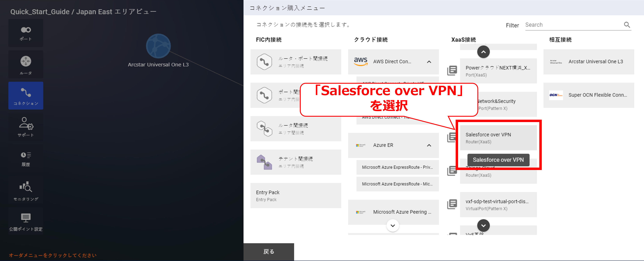This screenshot has width=644, height=261.
Task: Open the サポート sidebar menu
Action: coord(26,127)
